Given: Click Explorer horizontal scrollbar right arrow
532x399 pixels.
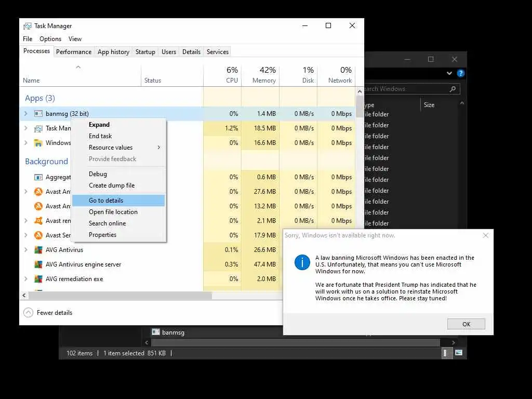Looking at the screenshot, I should (x=453, y=343).
